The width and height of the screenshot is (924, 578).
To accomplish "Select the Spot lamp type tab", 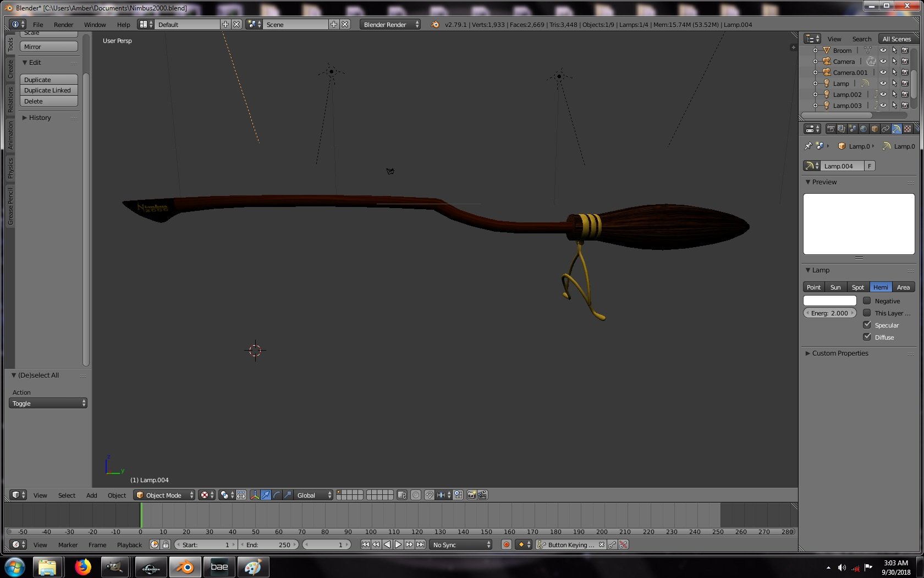I will [x=858, y=287].
